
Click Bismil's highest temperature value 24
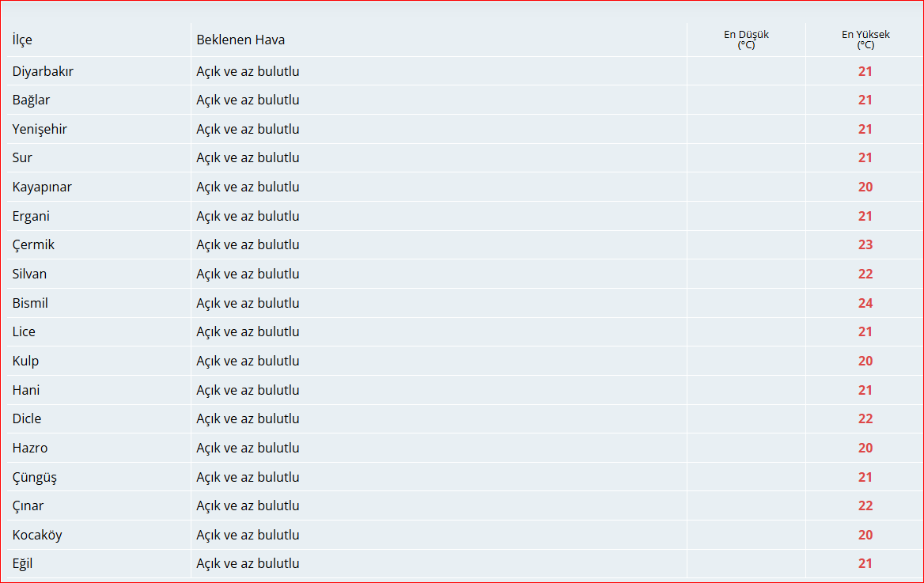pos(865,303)
